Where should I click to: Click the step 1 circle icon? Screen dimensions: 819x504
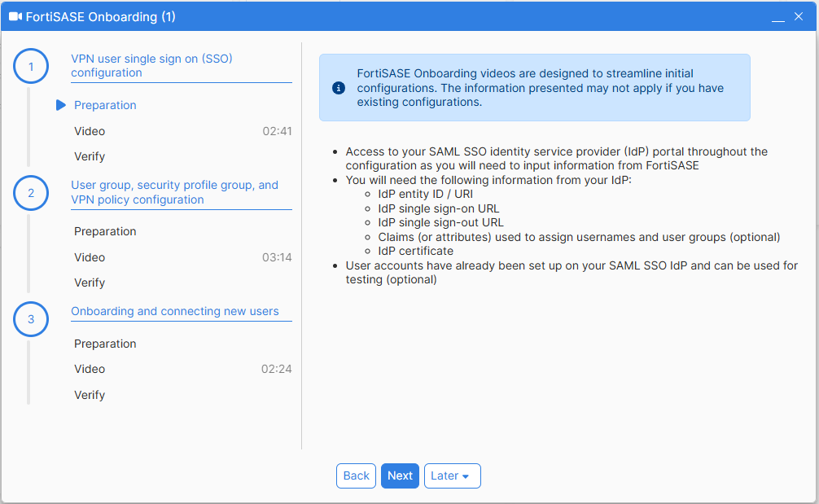point(31,66)
